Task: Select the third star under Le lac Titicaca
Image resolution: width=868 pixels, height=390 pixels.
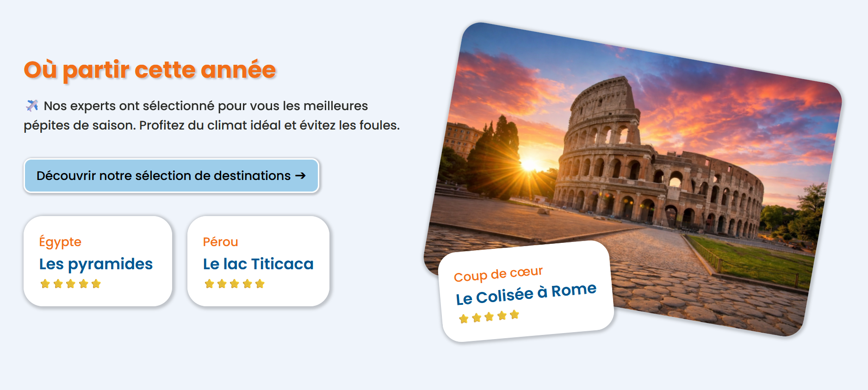Action: (235, 284)
